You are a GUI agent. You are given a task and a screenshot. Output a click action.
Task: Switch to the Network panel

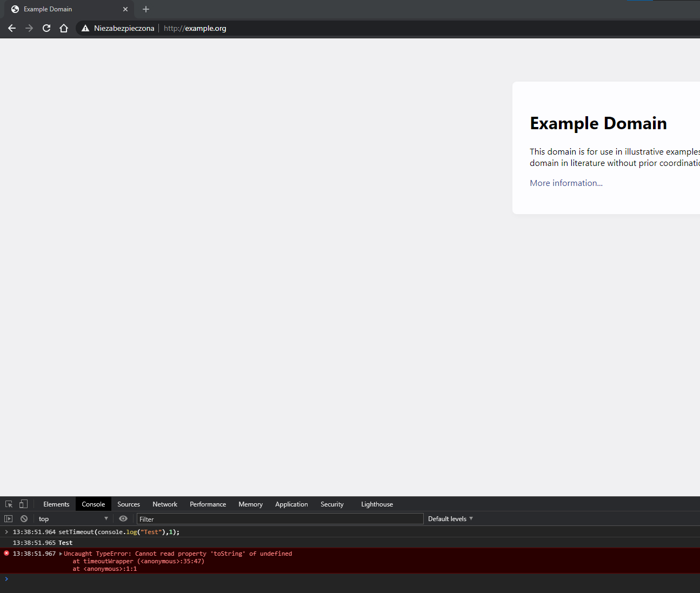pyautogui.click(x=164, y=504)
